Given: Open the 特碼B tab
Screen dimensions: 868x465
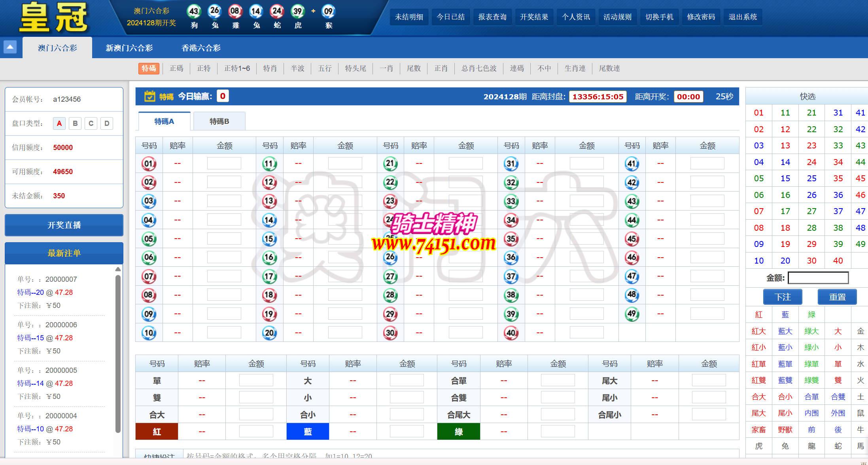Looking at the screenshot, I should coord(219,121).
